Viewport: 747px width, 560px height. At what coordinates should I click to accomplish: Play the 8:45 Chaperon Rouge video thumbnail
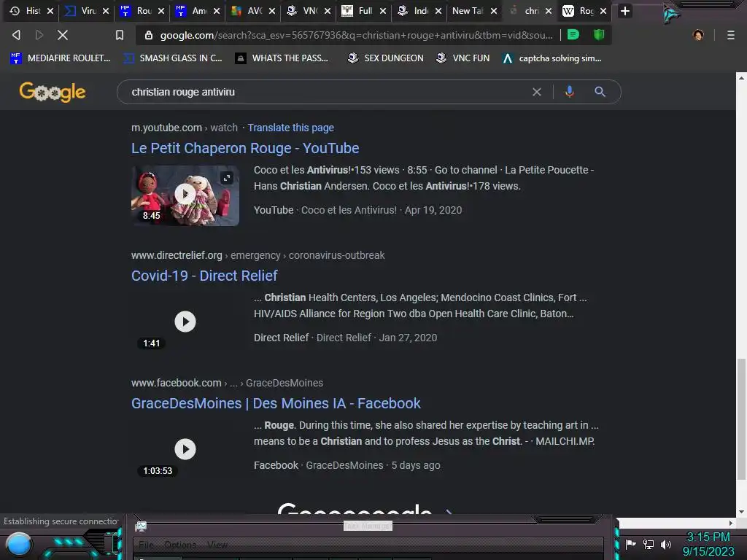click(x=185, y=194)
